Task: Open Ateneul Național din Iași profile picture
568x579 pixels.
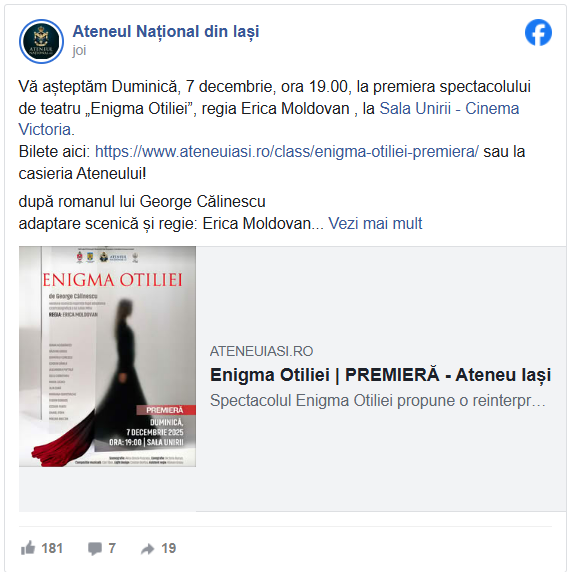Action: 41,41
